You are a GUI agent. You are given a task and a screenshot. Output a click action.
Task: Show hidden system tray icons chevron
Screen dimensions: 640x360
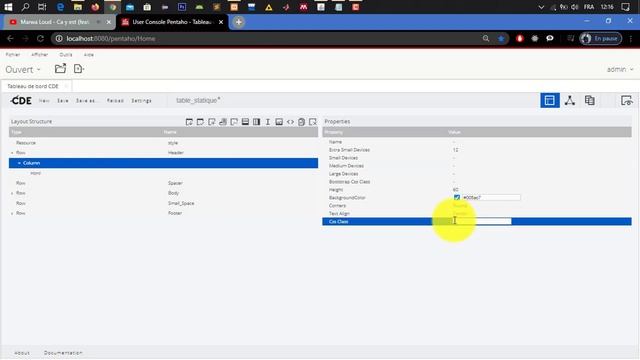click(x=541, y=7)
